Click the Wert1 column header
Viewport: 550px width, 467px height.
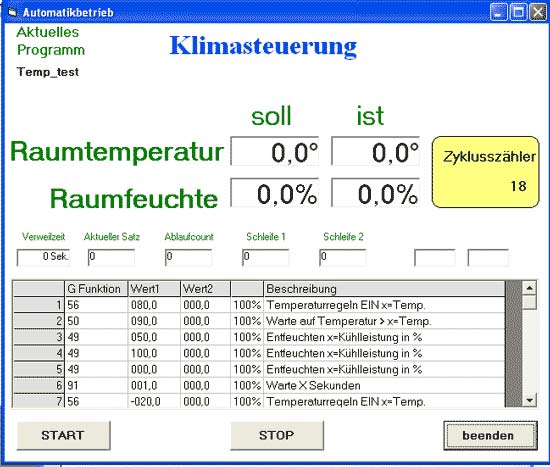pyautogui.click(x=154, y=289)
